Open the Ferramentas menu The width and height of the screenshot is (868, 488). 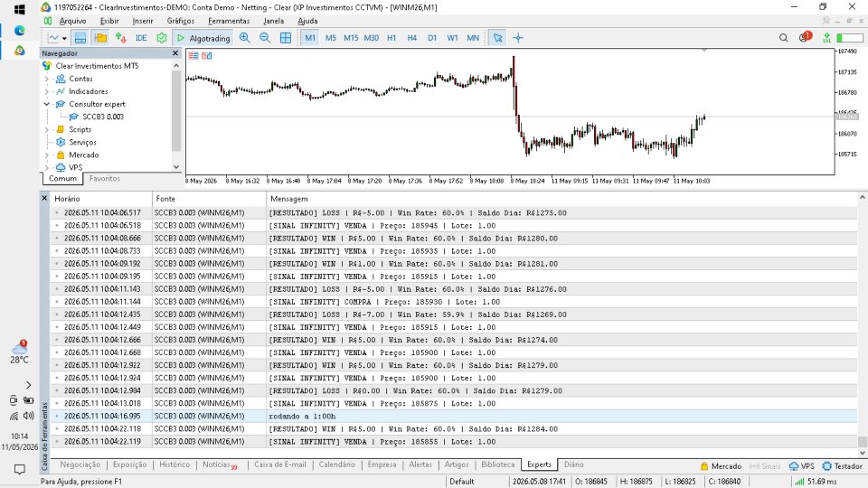coord(229,21)
